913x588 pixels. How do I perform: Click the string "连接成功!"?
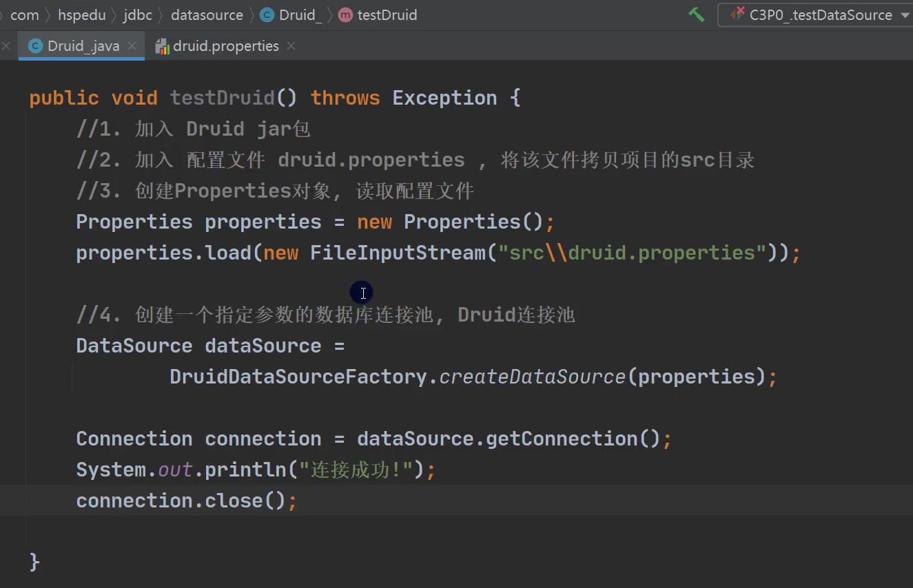coord(356,470)
